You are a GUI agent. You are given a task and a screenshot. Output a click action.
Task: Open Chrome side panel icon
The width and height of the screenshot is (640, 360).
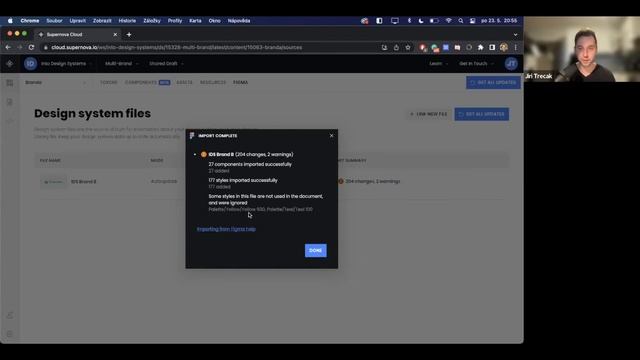click(x=492, y=47)
